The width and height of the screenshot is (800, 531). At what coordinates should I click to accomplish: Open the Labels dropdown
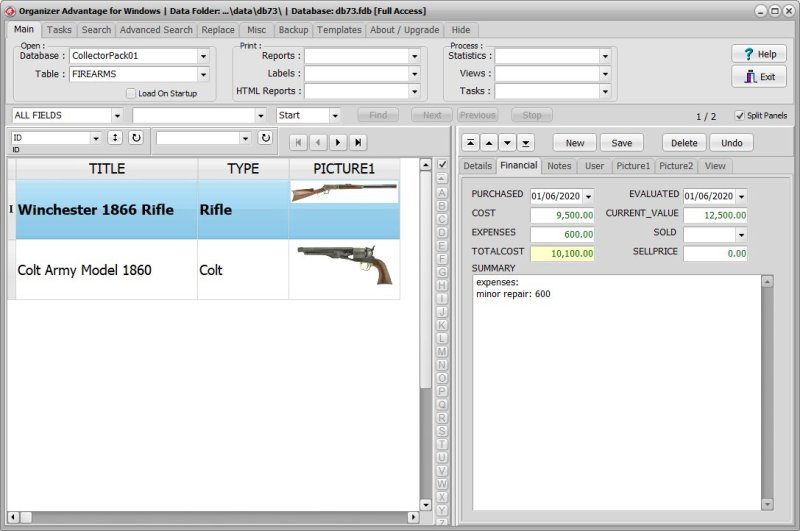click(414, 74)
